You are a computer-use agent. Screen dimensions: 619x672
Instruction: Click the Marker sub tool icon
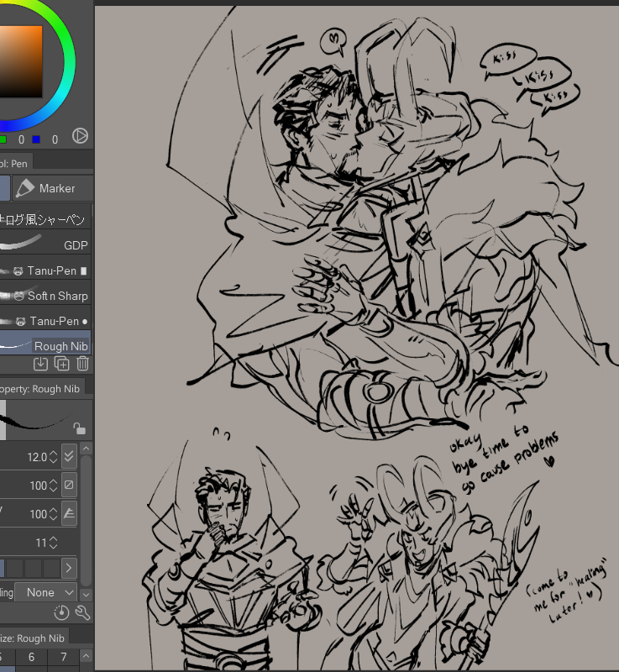coord(25,188)
